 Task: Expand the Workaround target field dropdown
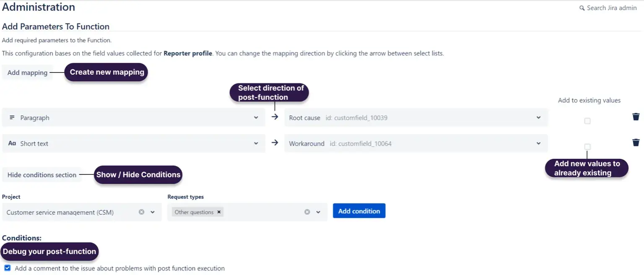538,143
